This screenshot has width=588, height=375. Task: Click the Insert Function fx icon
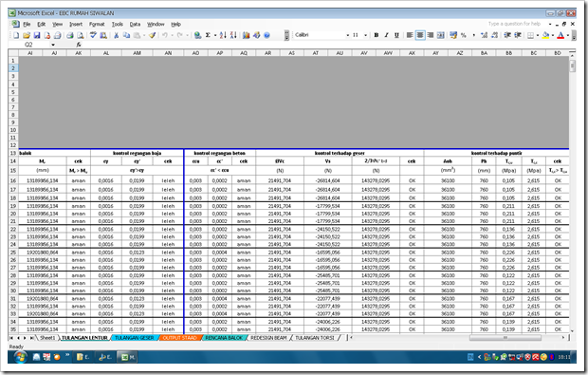pos(79,45)
